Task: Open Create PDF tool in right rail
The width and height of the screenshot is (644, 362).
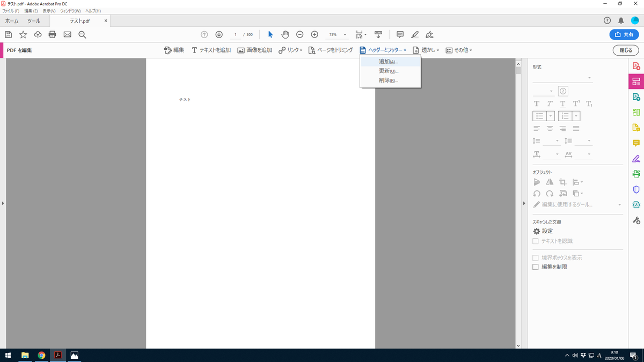Action: [x=636, y=66]
